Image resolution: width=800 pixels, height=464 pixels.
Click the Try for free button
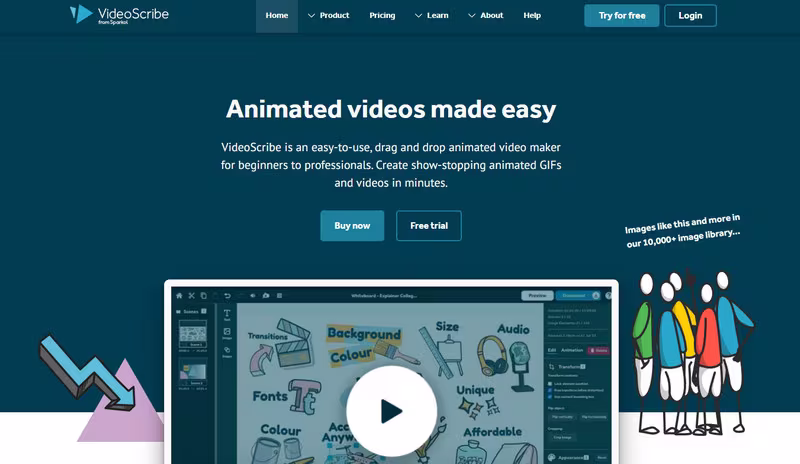[621, 15]
